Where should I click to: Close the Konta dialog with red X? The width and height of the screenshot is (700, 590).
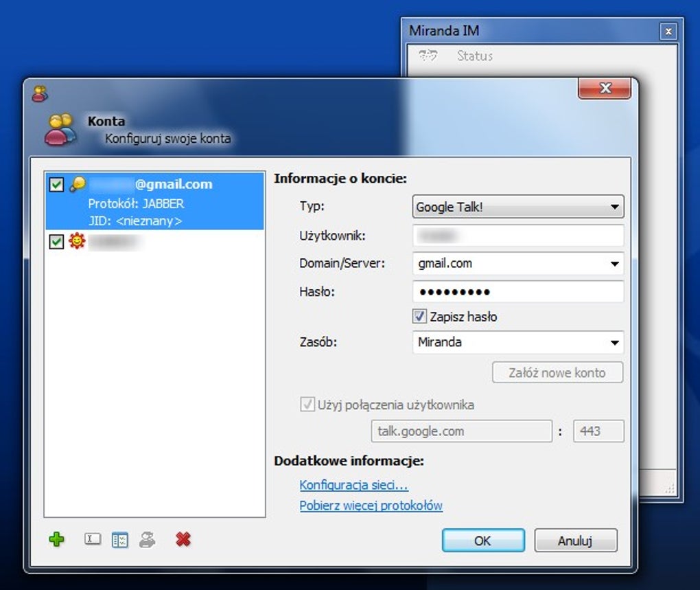coord(605,88)
